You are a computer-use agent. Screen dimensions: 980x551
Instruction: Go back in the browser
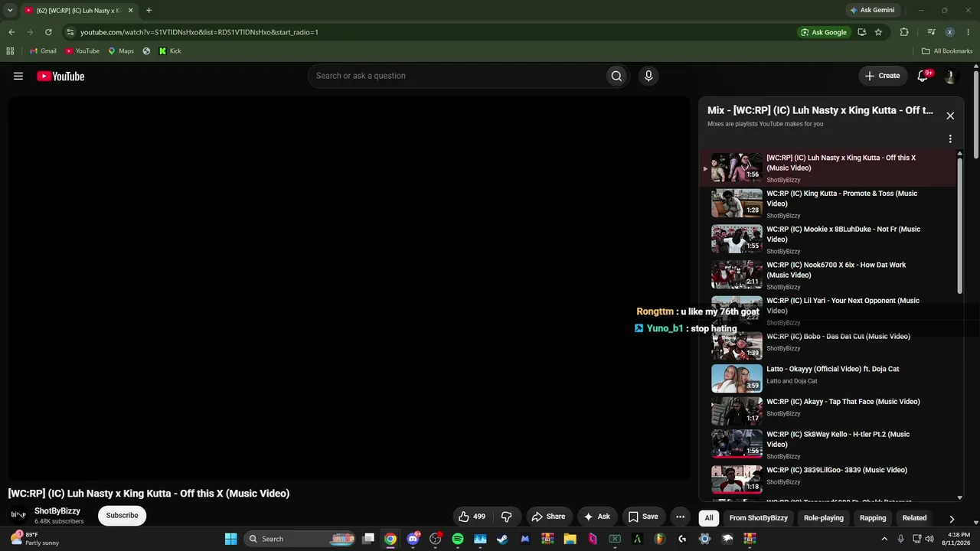click(x=11, y=32)
